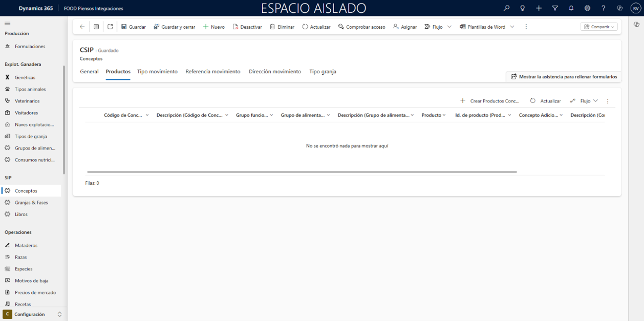Toggle the hamburger navigation menu
Image resolution: width=644 pixels, height=321 pixels.
point(7,23)
